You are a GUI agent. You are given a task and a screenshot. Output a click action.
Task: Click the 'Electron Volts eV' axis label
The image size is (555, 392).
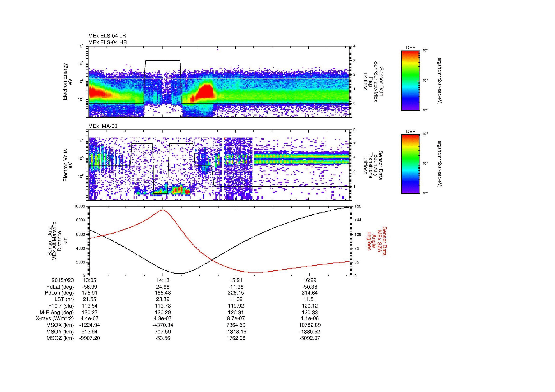[x=67, y=166]
